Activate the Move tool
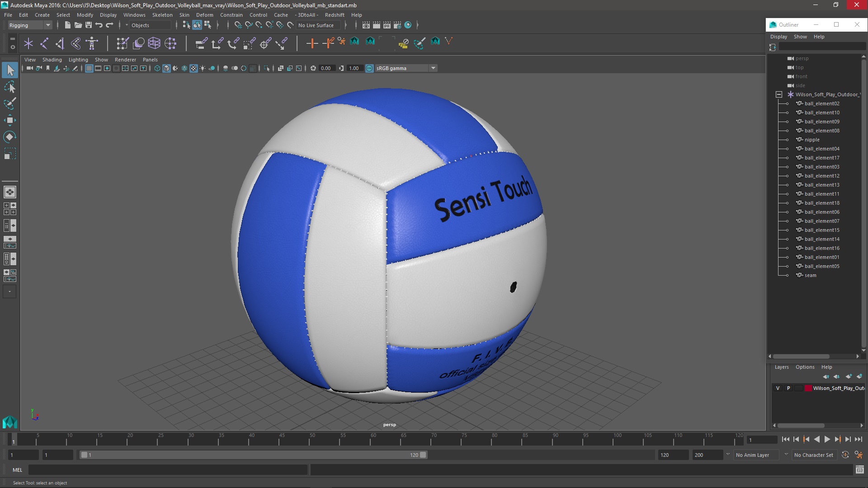This screenshot has width=868, height=488. click(10, 120)
